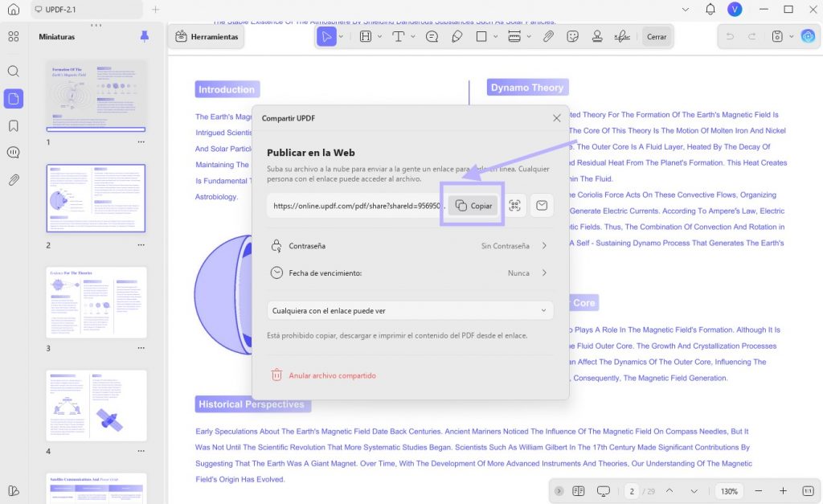The image size is (823, 504).
Task: Send the share link by email icon
Action: coord(542,205)
